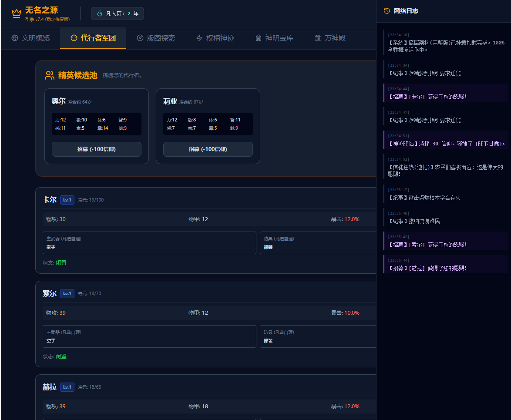Click 莉亚's 智:11 stat
This screenshot has height=420, width=511.
point(235,120)
